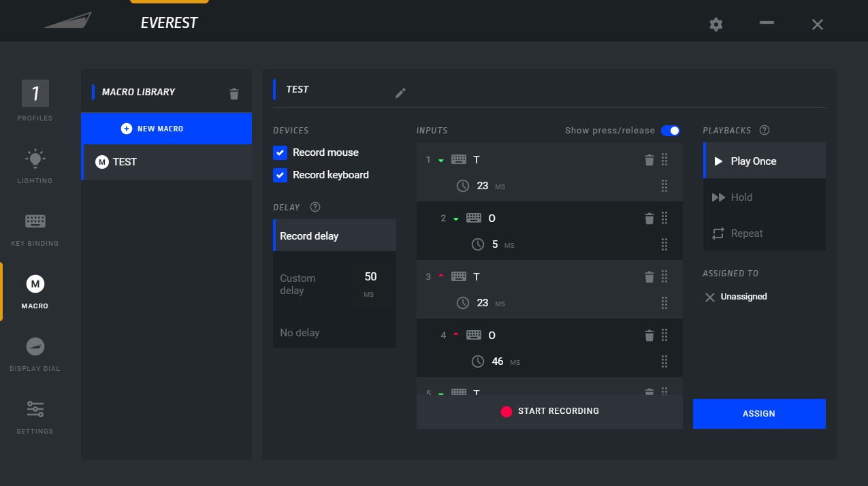
Task: Click the Assign button
Action: click(x=758, y=414)
